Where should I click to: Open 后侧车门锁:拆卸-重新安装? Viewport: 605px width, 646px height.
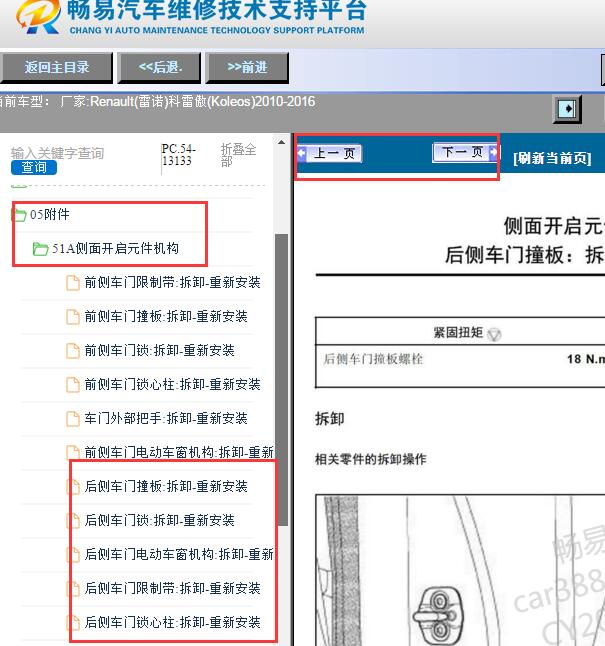pyautogui.click(x=159, y=520)
